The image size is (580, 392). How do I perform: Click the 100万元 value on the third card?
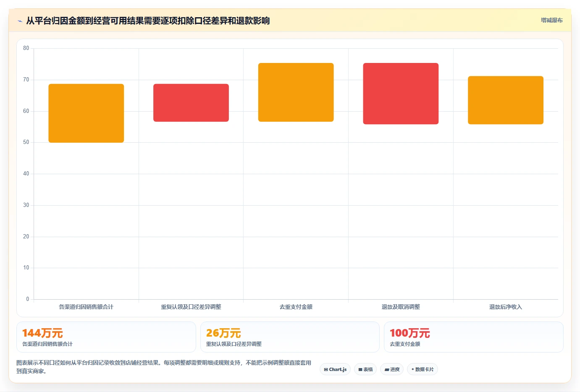pos(410,333)
